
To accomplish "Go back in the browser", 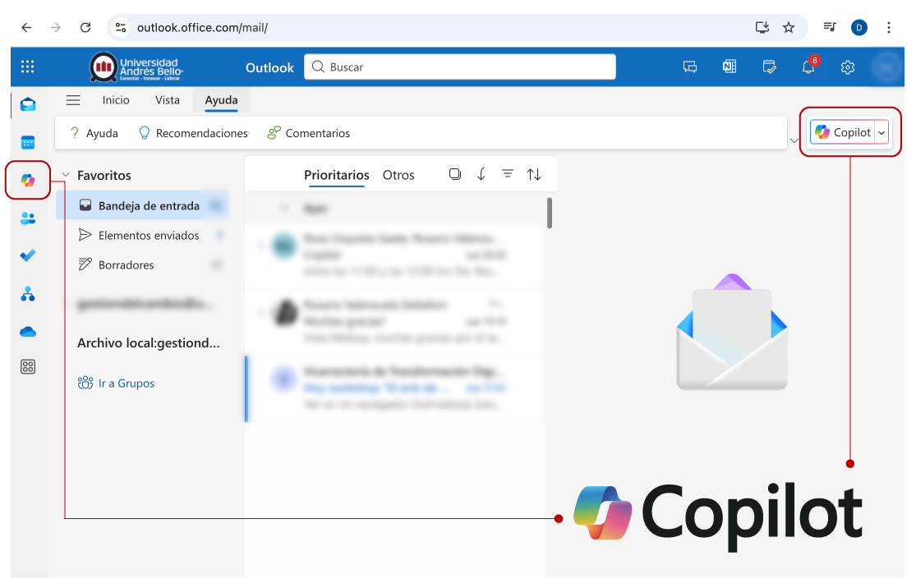I will (26, 27).
